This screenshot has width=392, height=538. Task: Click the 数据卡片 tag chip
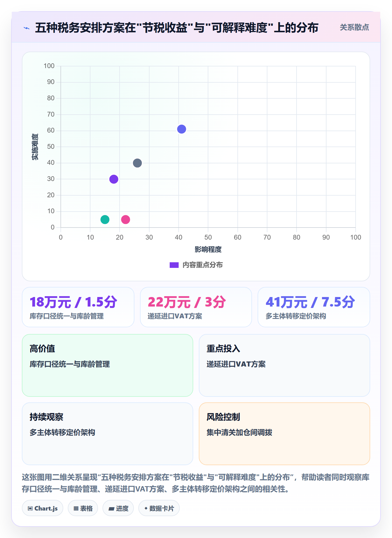point(159,508)
